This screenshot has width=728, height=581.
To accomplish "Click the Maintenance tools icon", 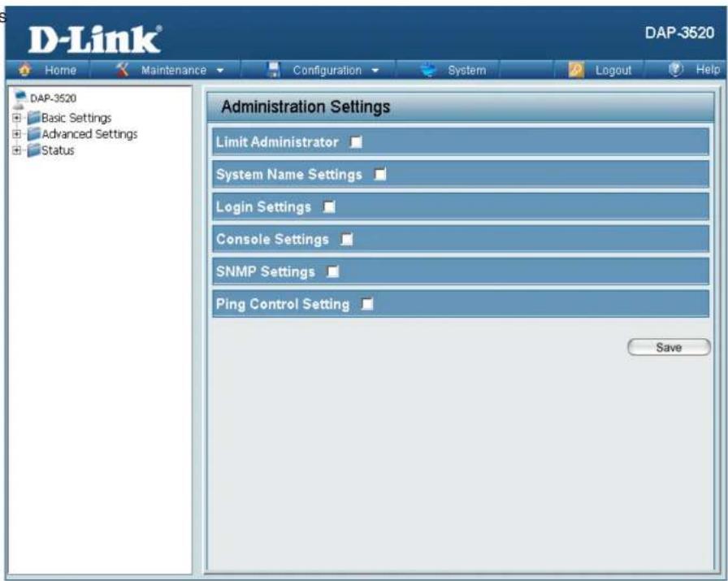I will click(x=122, y=69).
